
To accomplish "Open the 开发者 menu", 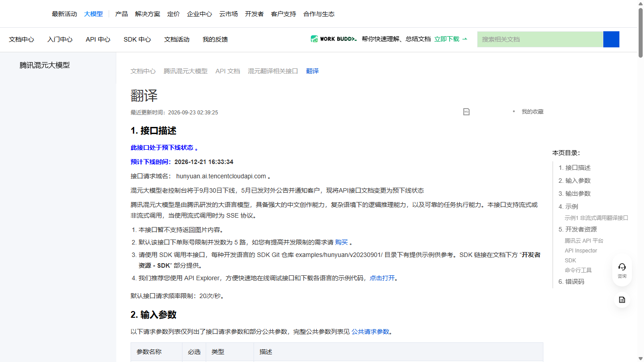I will [254, 14].
